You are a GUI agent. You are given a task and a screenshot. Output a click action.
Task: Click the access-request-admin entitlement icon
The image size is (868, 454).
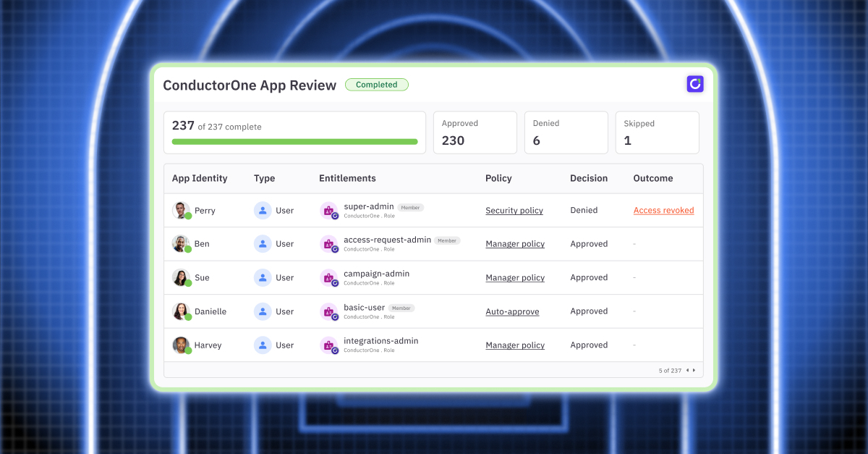[x=329, y=244]
